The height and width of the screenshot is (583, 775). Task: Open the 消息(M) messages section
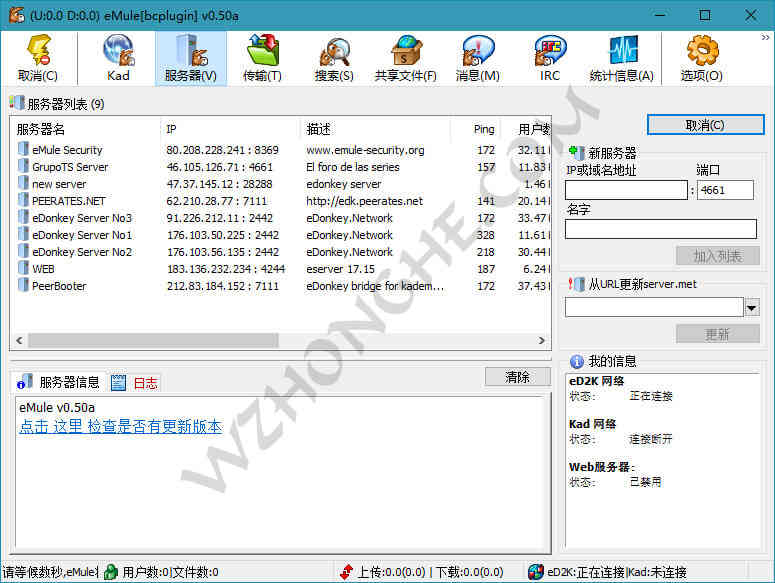(x=477, y=58)
